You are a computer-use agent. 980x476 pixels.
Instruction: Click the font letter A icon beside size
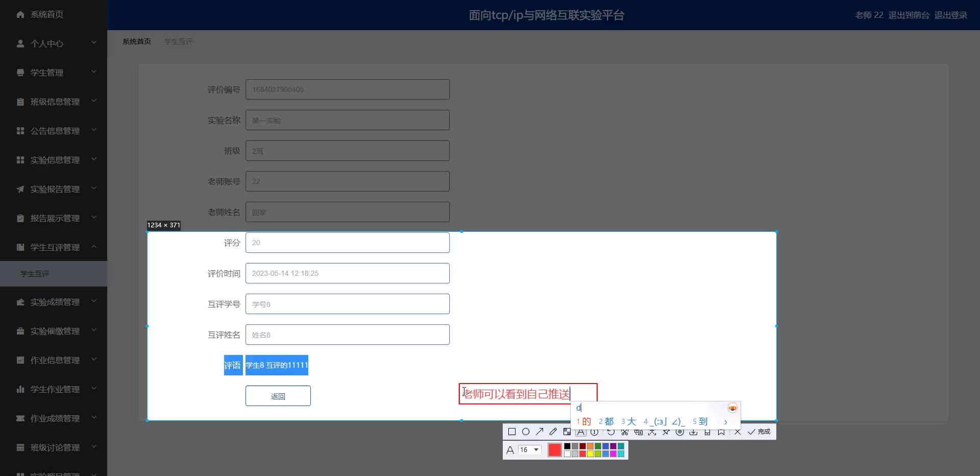click(510, 450)
